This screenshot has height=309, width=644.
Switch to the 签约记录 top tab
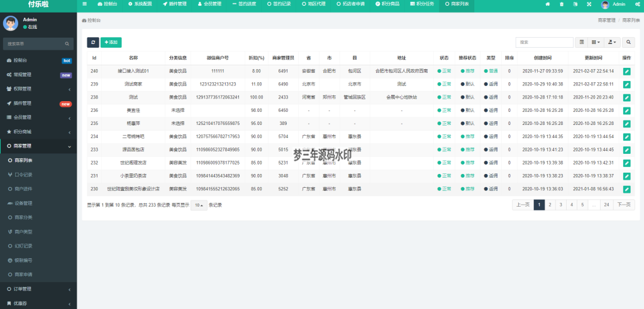[x=279, y=4]
